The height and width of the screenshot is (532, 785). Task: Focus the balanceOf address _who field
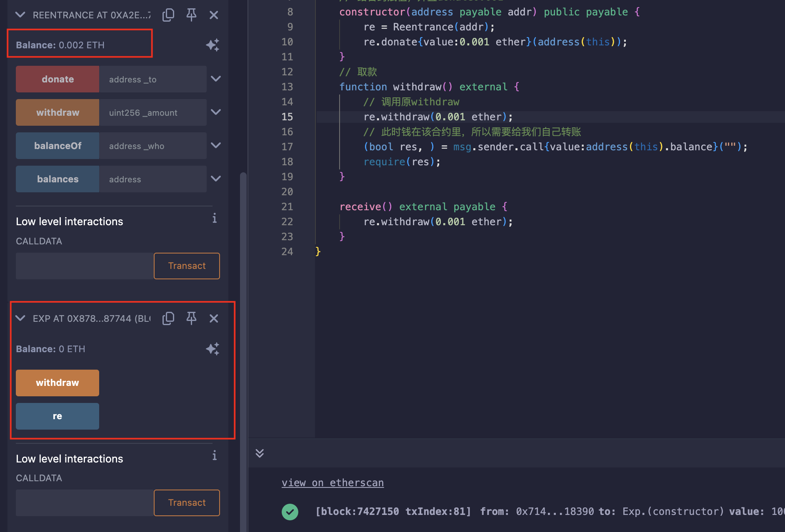click(x=153, y=146)
